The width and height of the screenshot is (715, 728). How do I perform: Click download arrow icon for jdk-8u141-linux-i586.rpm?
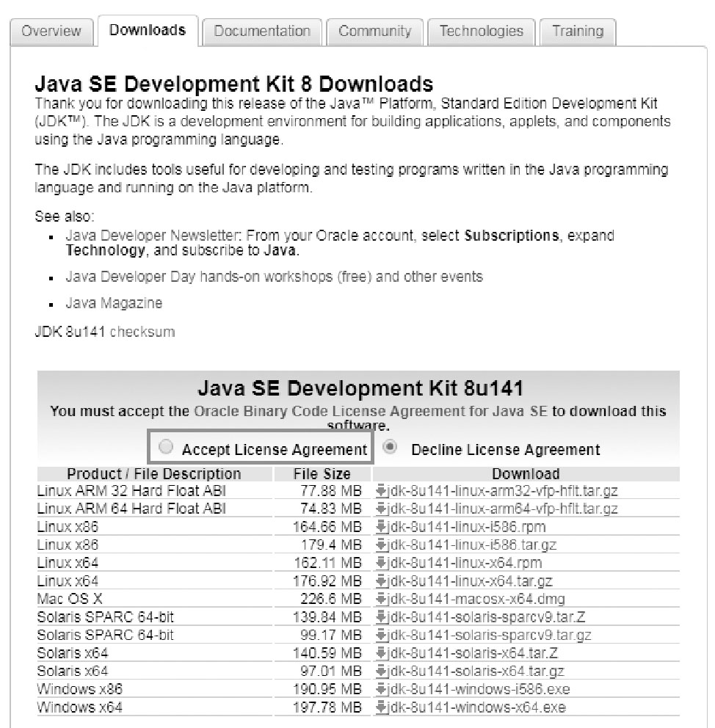tap(382, 527)
